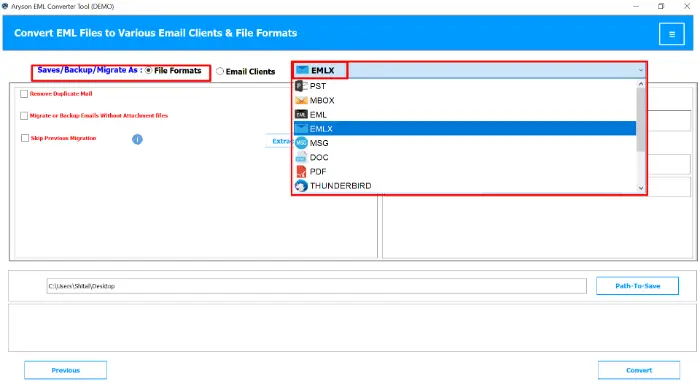Click the blue info icon next to Skip Previous Migration
Viewport: 700px width, 392px height.
[x=137, y=139]
